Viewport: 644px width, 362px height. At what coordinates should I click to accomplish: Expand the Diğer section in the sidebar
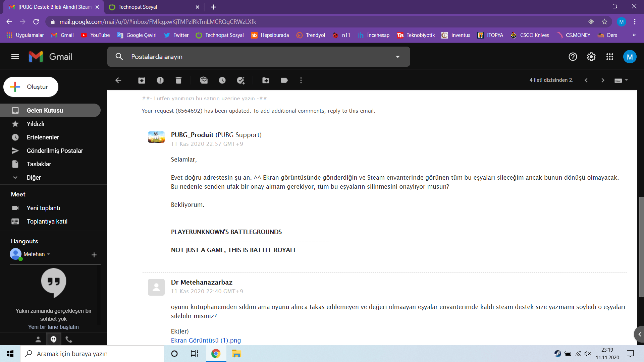click(34, 177)
